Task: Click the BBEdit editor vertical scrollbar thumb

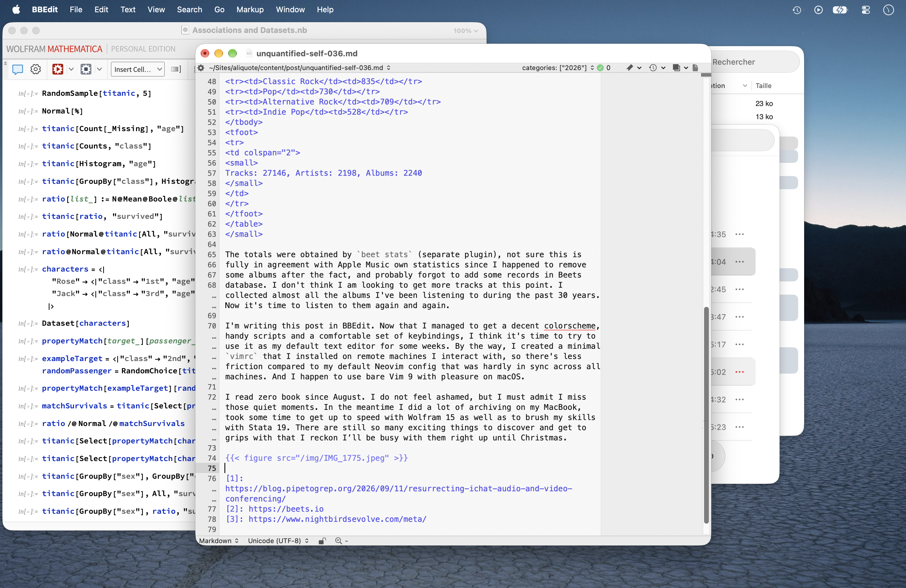Action: [x=706, y=415]
